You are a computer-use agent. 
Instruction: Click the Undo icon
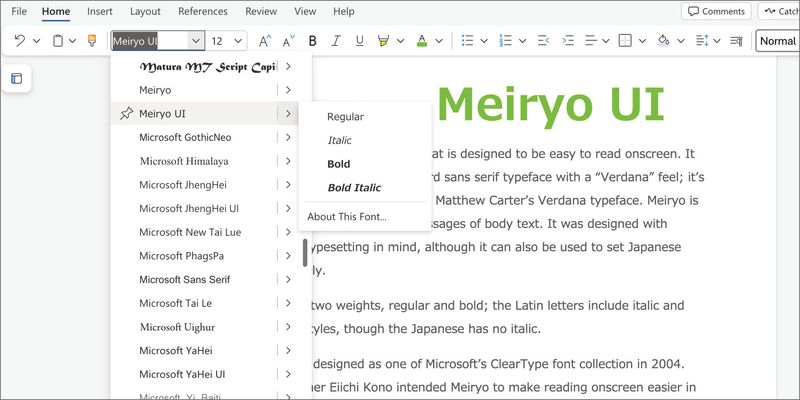(19, 41)
